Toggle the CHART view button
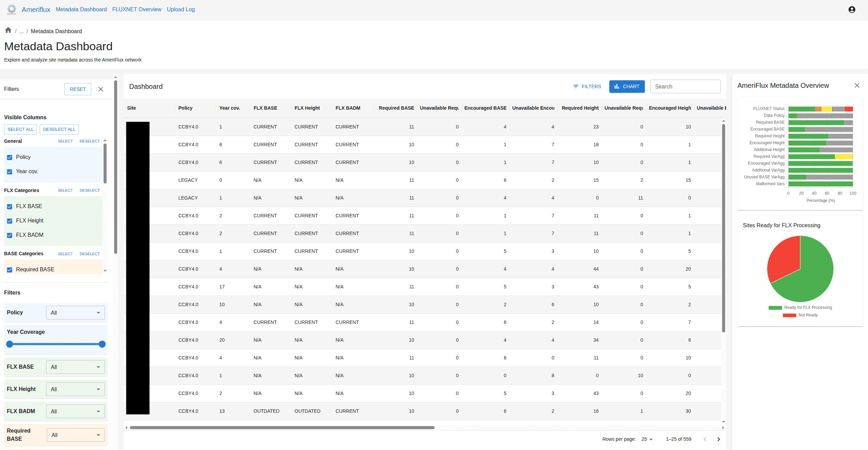The image size is (868, 450). 627,86
